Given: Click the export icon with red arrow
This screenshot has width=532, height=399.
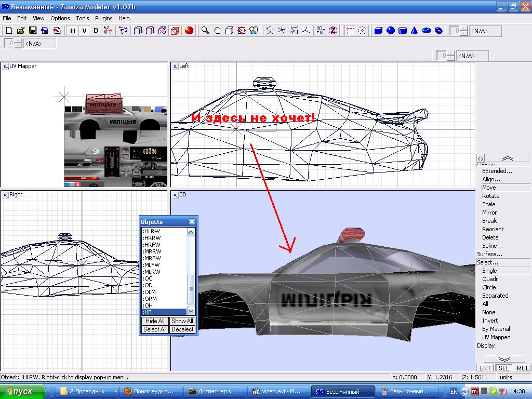Looking at the screenshot, I should (x=57, y=31).
